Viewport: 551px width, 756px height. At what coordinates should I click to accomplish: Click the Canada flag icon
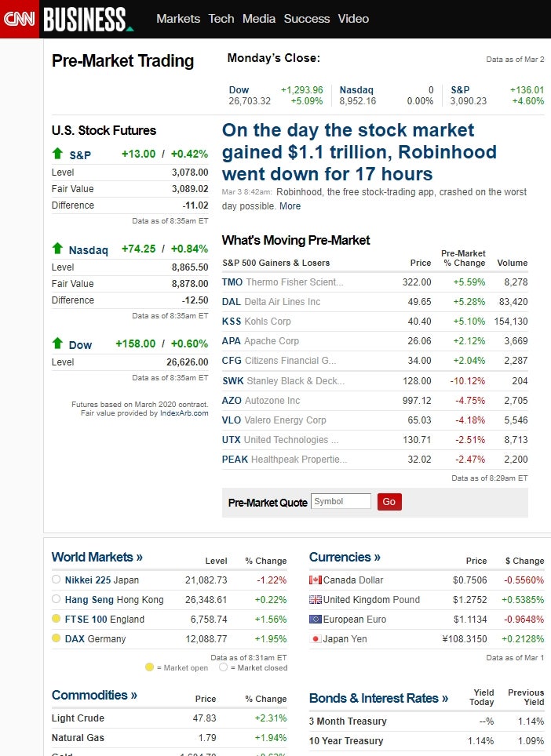pyautogui.click(x=316, y=580)
